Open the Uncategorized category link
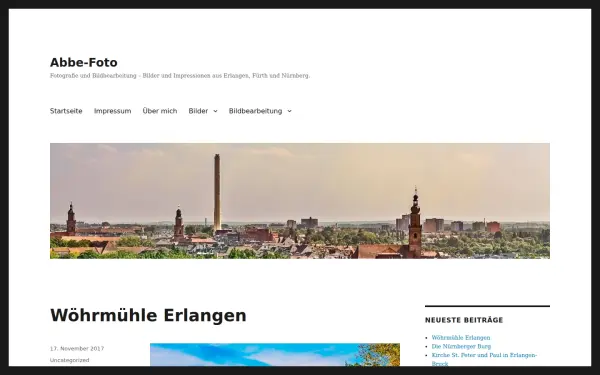The height and width of the screenshot is (375, 600). coord(70,360)
